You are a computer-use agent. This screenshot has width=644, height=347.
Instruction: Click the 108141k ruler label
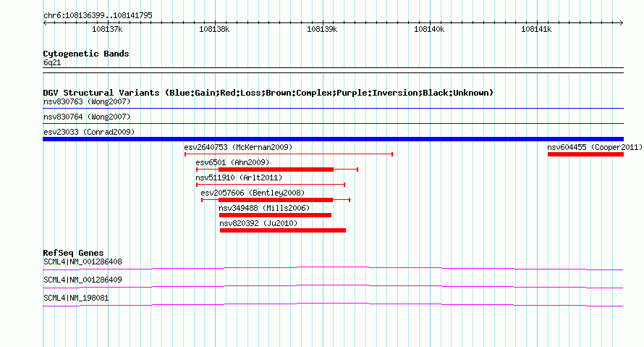[536, 29]
